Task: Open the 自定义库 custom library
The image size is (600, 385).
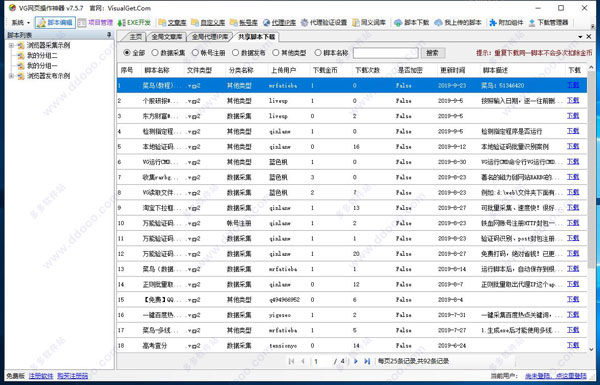Action: (x=209, y=23)
